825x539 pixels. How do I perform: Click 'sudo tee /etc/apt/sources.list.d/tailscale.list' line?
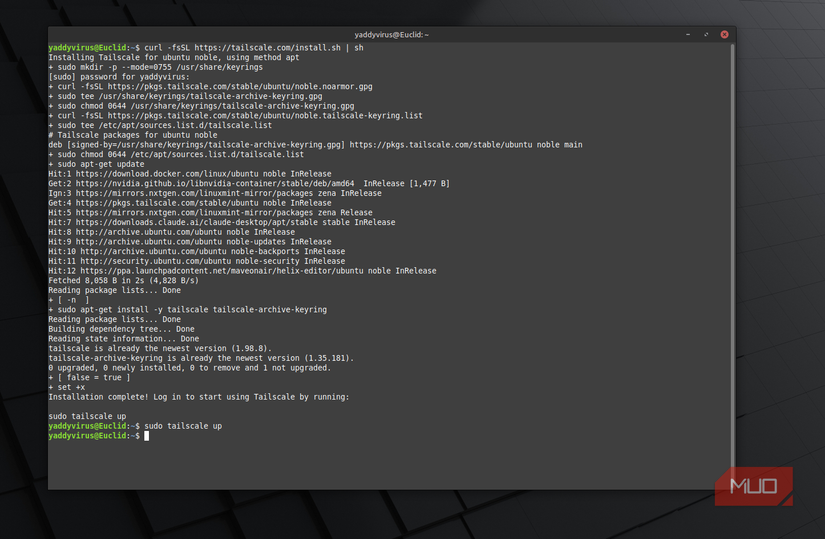160,125
